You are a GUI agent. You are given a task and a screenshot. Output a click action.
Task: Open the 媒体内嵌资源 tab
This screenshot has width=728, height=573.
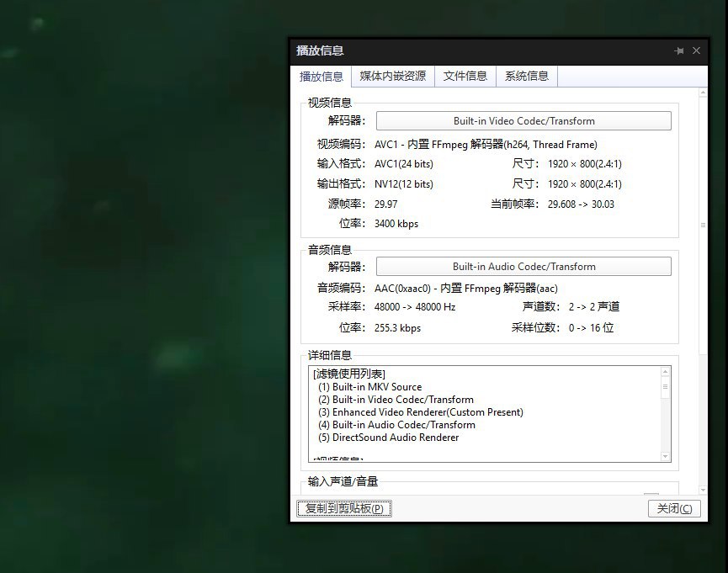tap(392, 76)
